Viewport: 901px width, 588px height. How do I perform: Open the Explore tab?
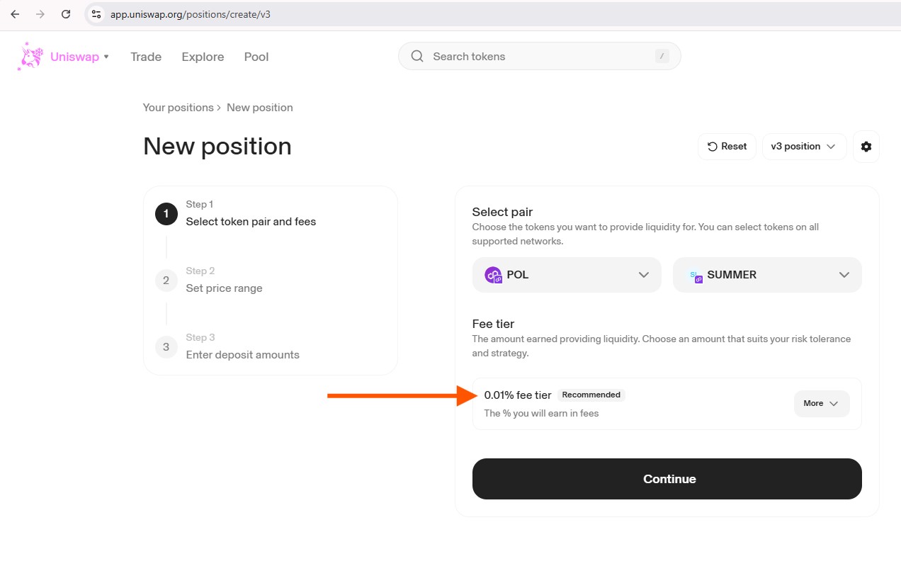pos(203,57)
